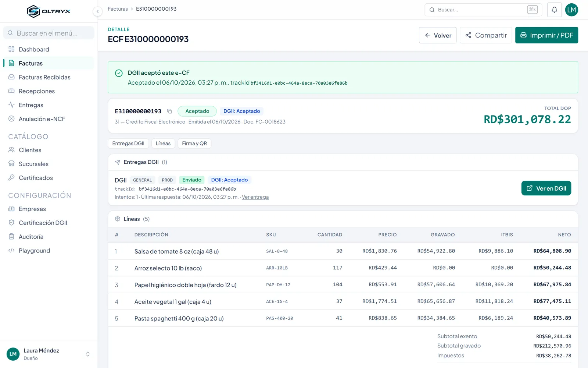Click Pasta spaghetti 400 g description
The image size is (588, 368).
(x=179, y=318)
